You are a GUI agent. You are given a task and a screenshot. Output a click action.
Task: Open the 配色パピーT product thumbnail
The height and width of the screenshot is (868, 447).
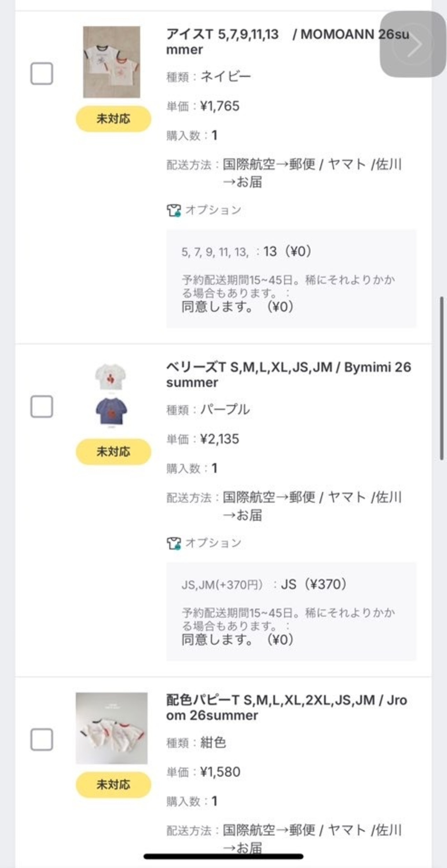tap(111, 729)
